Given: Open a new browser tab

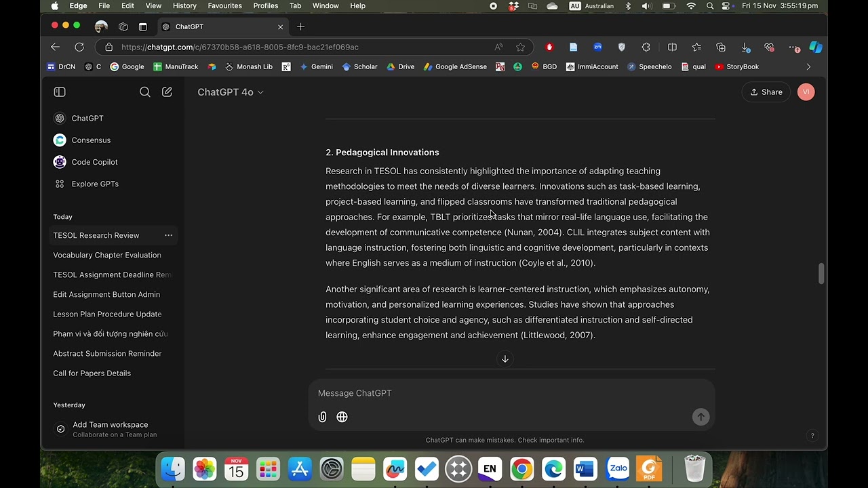Looking at the screenshot, I should 300,26.
